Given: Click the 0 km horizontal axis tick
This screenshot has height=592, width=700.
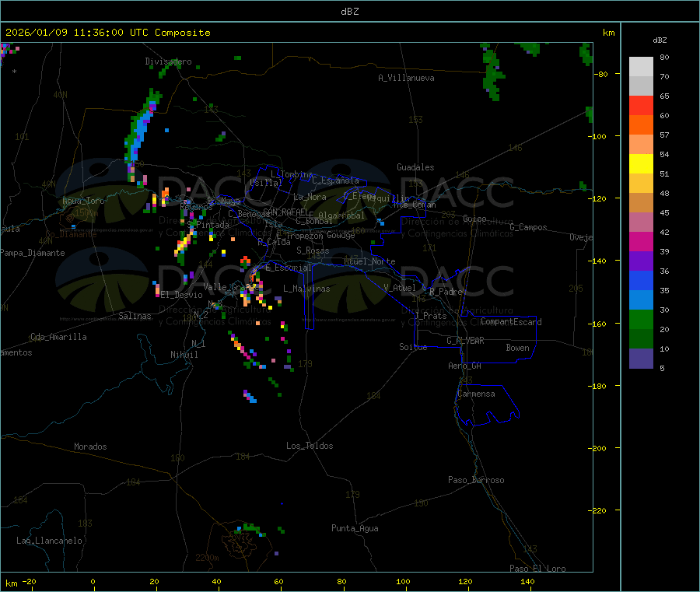Looking at the screenshot, I should (x=93, y=581).
